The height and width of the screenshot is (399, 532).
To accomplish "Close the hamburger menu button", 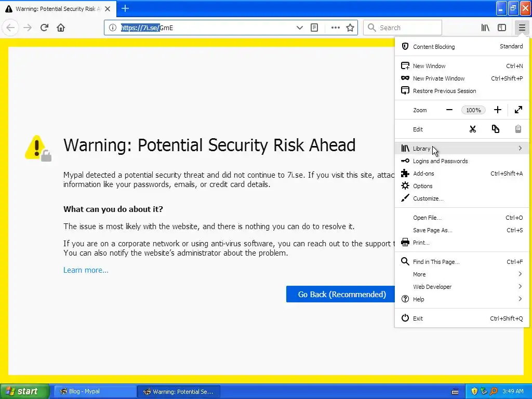I will point(522,28).
